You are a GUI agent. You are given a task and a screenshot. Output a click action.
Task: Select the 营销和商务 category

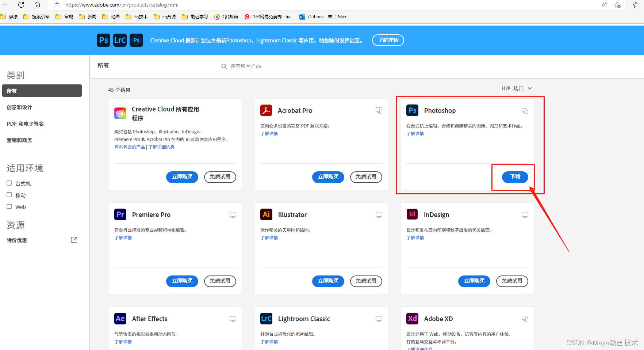(x=19, y=140)
